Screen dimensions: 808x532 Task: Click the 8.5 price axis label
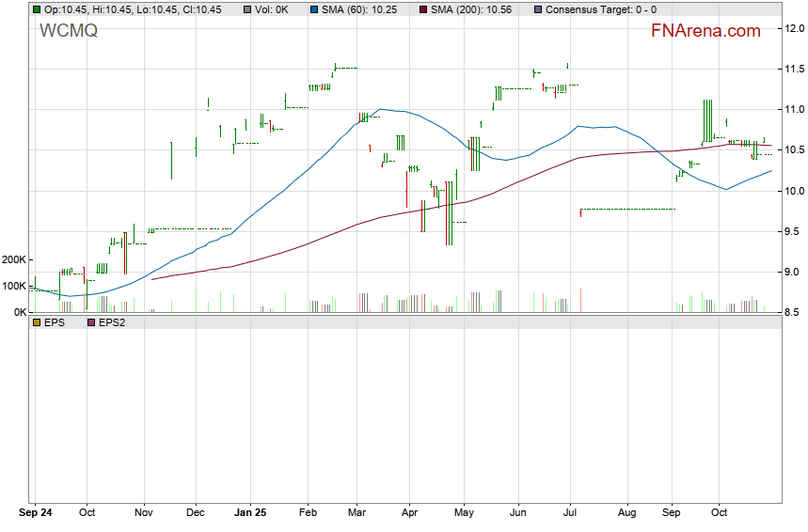792,312
